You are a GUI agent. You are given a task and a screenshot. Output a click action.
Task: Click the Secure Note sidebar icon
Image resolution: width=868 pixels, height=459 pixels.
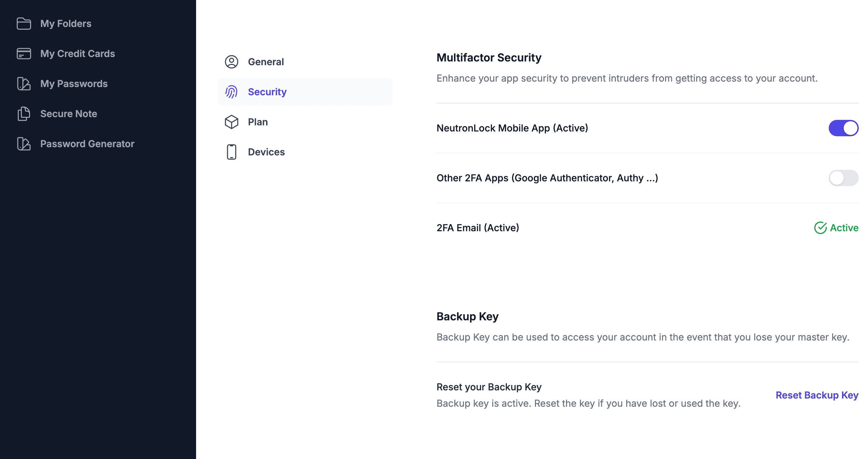click(24, 114)
